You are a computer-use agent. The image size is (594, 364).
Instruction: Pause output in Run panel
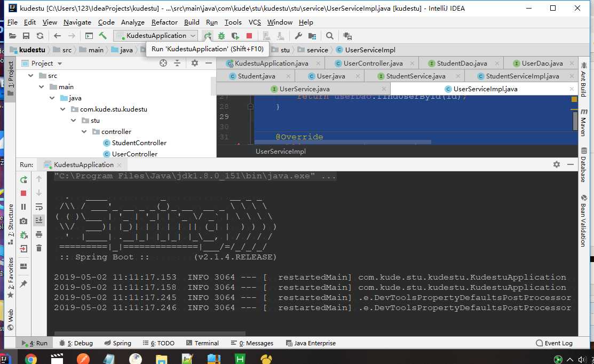23,207
